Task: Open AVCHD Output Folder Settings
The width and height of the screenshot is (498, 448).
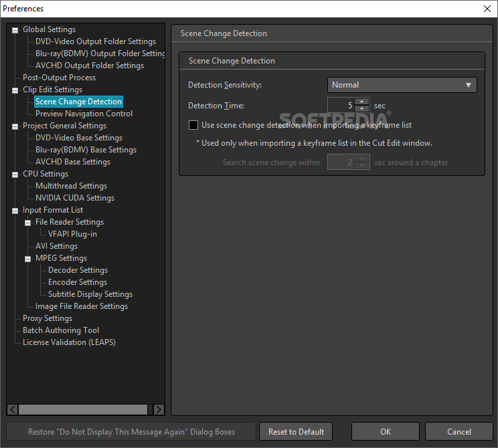Action: tap(90, 66)
